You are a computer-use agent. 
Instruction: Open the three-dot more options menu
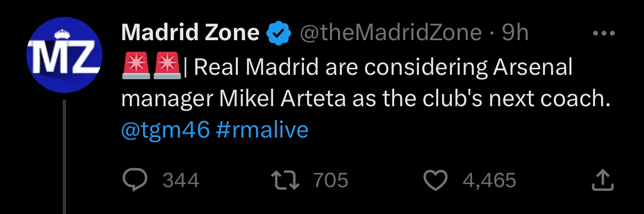click(604, 33)
